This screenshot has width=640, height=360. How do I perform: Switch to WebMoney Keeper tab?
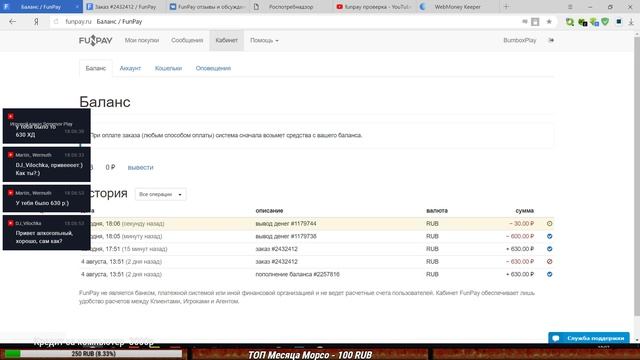[457, 7]
